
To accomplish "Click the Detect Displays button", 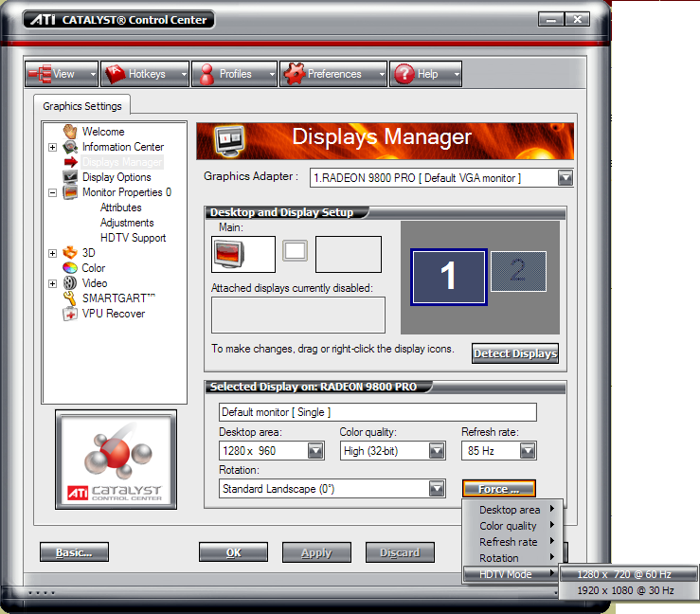I will click(x=515, y=353).
